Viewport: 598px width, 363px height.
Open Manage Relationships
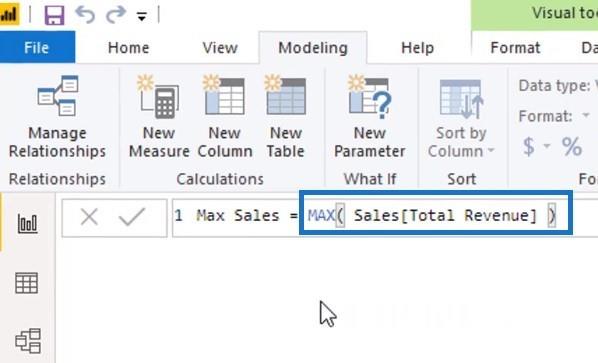(x=57, y=117)
